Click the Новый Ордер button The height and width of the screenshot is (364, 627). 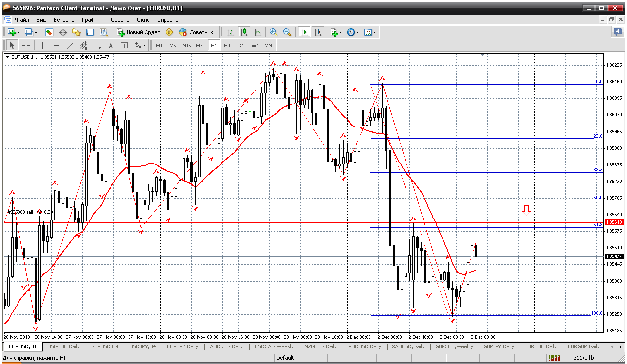tap(138, 32)
